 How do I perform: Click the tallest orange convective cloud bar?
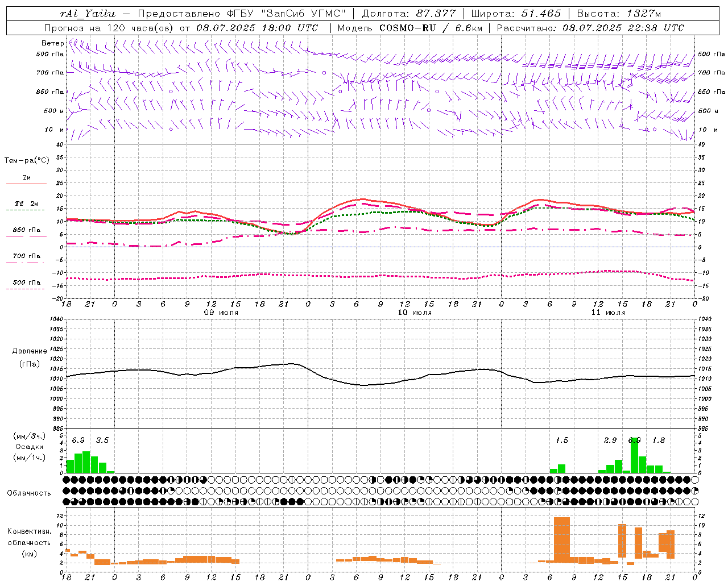click(562, 540)
